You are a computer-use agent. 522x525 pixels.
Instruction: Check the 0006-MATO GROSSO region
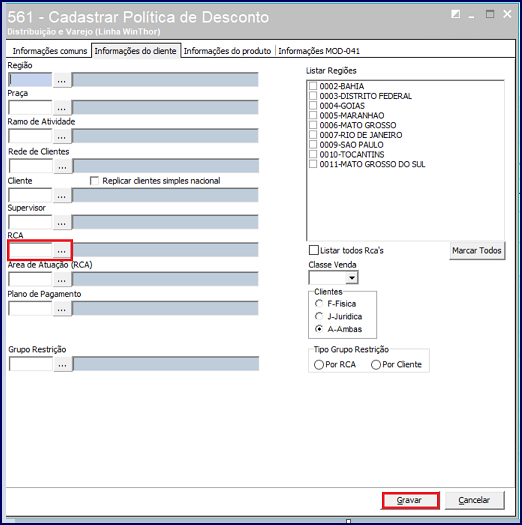click(313, 125)
